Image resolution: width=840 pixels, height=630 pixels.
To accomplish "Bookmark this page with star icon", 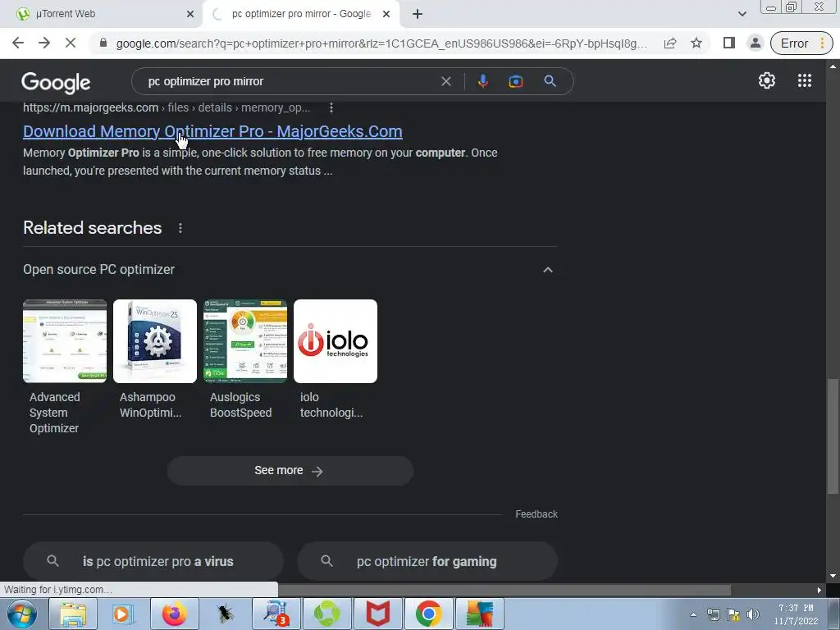I will tap(696, 43).
